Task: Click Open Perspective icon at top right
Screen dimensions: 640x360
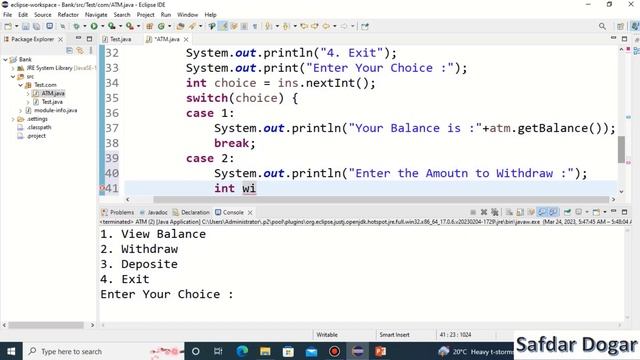Action: pyautogui.click(x=620, y=26)
